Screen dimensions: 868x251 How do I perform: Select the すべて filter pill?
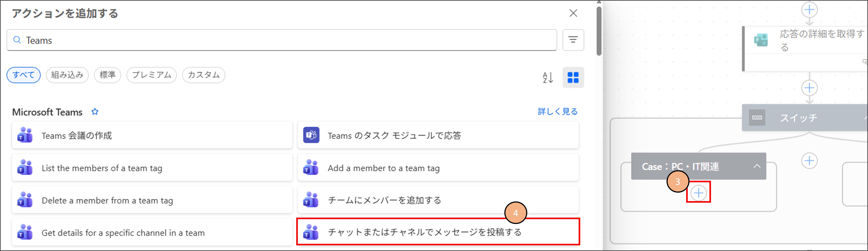(24, 75)
